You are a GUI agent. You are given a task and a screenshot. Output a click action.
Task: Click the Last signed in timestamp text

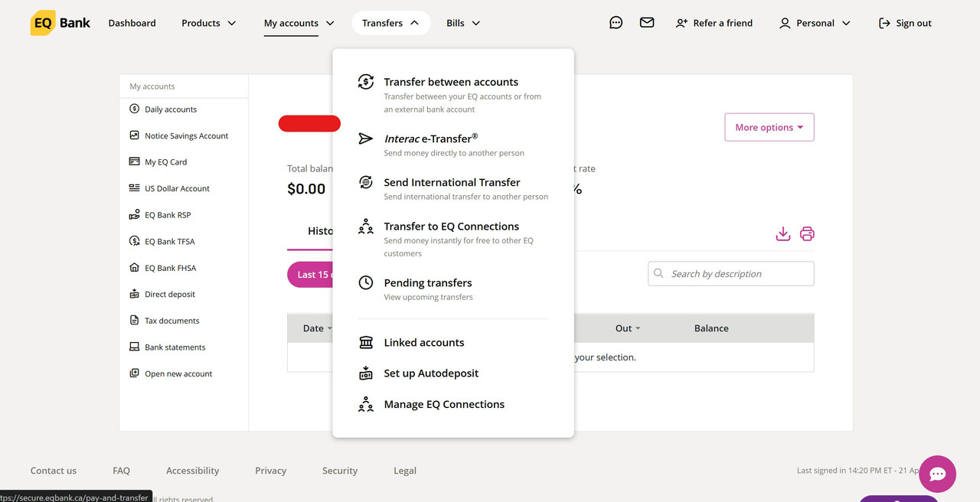[x=857, y=471]
